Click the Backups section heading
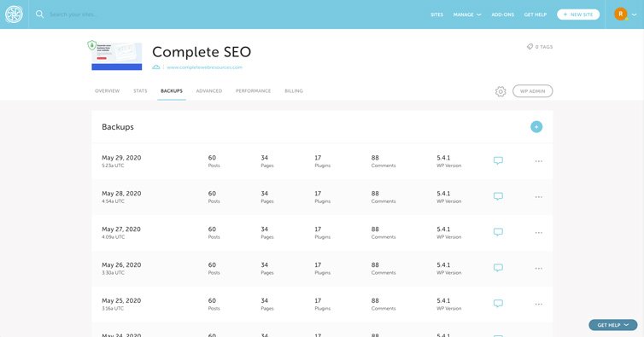This screenshot has width=644, height=337. 118,127
